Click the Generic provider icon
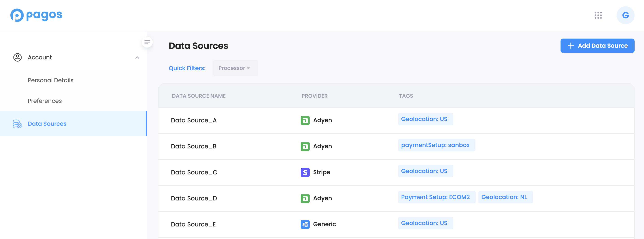Image resolution: width=644 pixels, height=239 pixels. point(305,224)
